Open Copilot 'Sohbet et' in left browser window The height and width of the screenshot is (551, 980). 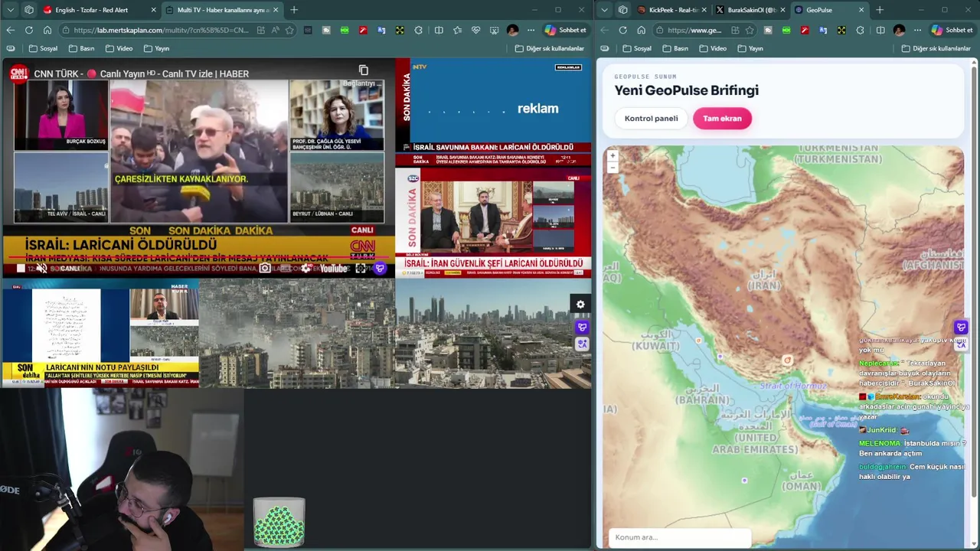(x=566, y=30)
